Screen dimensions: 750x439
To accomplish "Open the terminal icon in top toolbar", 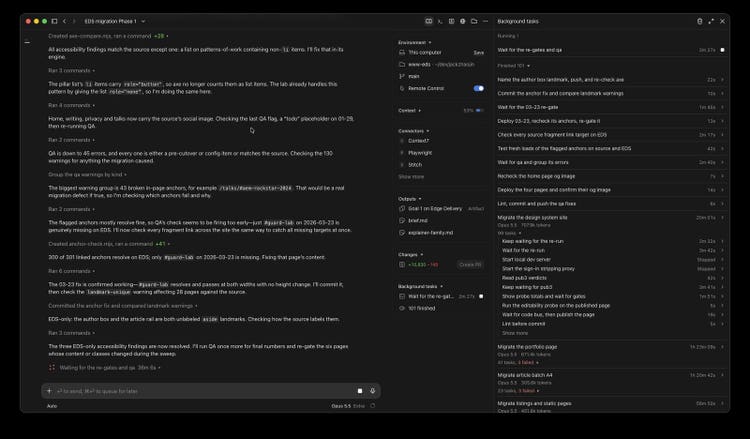I will click(x=440, y=21).
